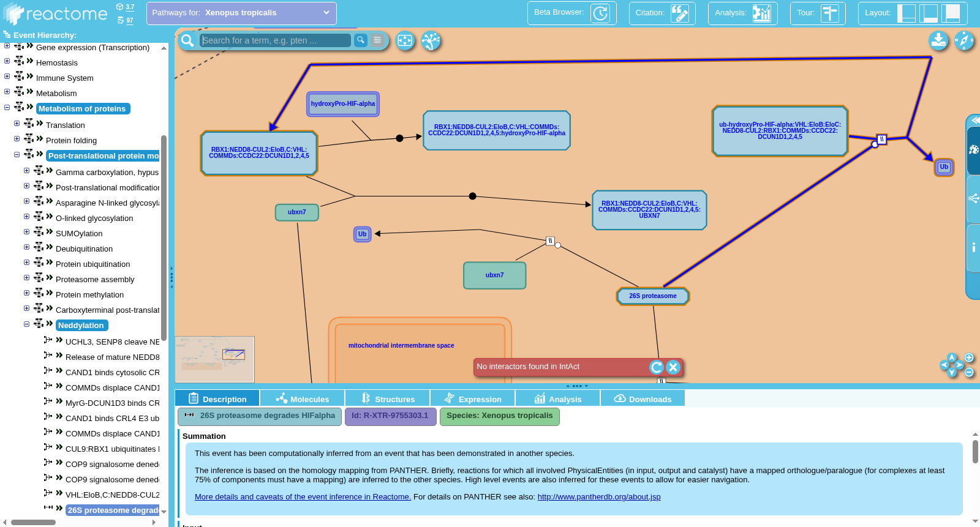Expand the Protein folding node
980x527 pixels.
coord(17,139)
